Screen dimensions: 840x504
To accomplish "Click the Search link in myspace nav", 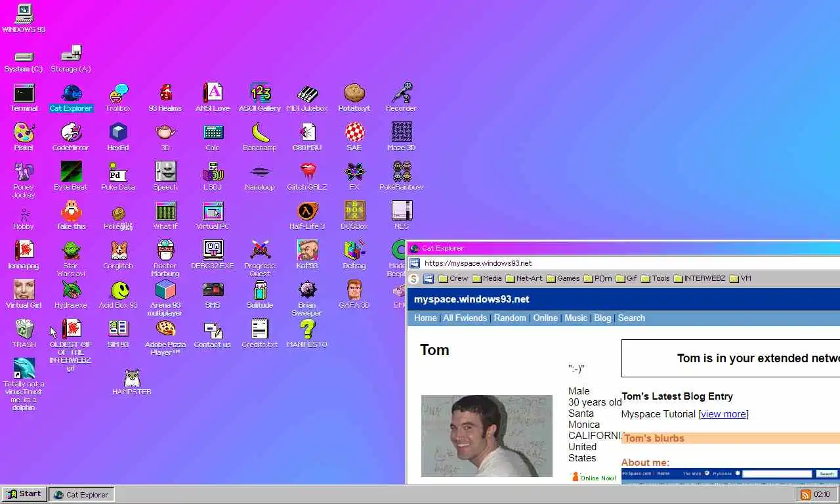I will pyautogui.click(x=631, y=318).
